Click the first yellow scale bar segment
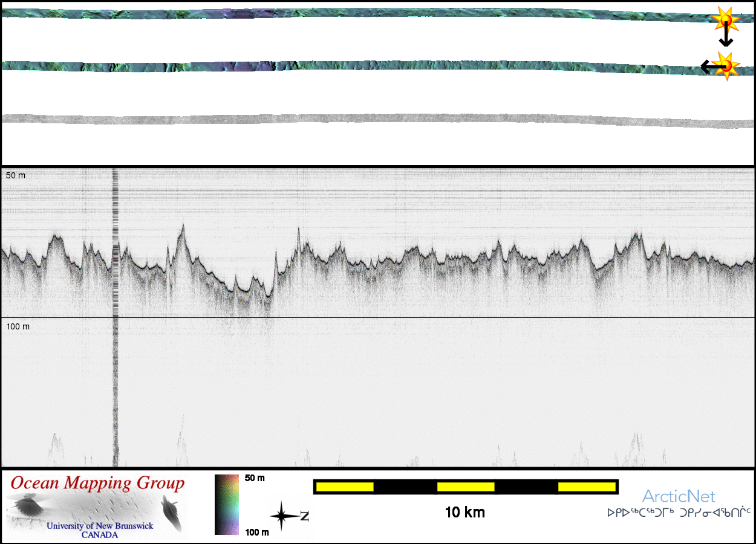The height and width of the screenshot is (544, 756). (344, 487)
